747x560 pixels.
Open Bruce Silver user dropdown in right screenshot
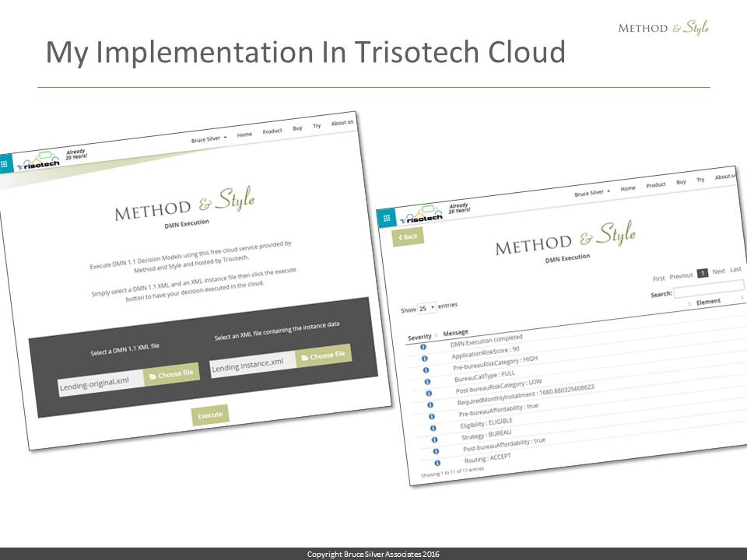click(x=592, y=191)
